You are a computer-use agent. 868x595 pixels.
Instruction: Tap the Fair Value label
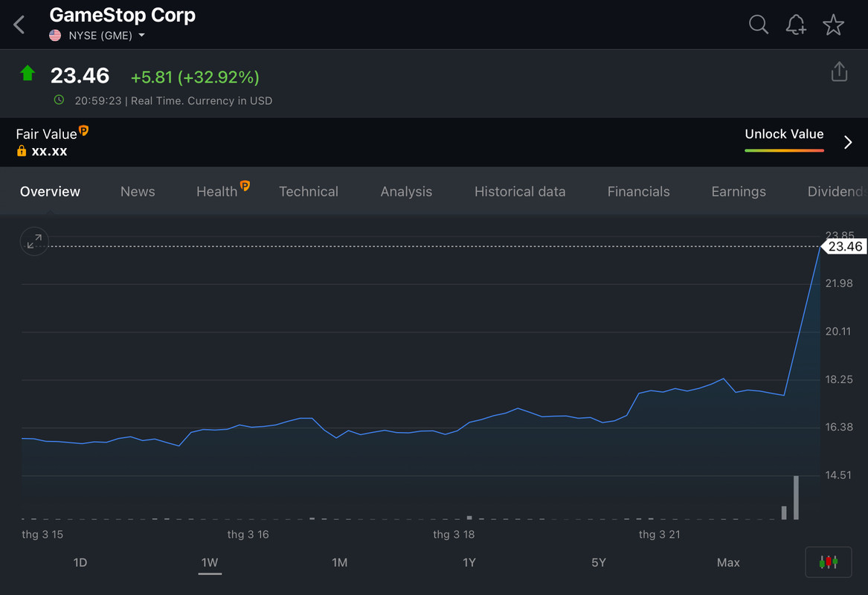47,134
